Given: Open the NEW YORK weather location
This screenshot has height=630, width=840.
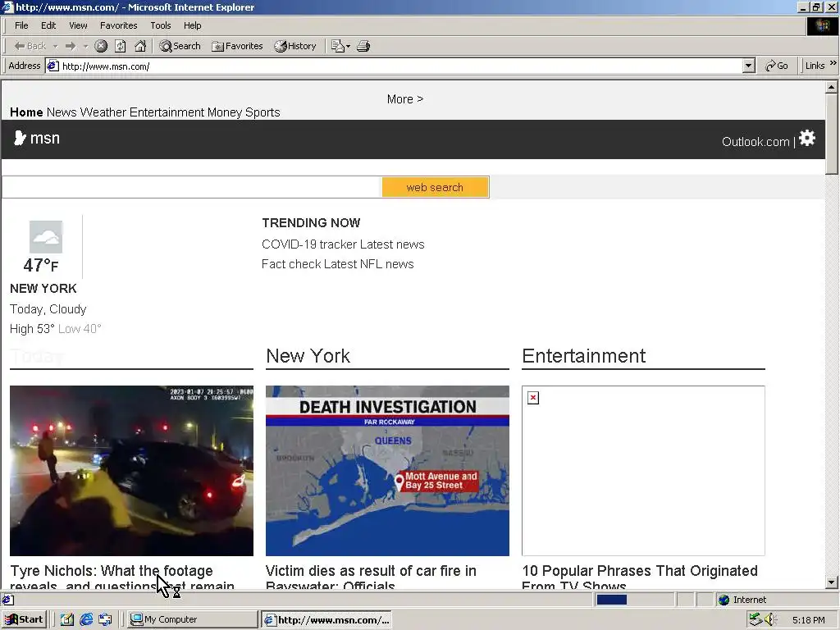Looking at the screenshot, I should point(43,288).
